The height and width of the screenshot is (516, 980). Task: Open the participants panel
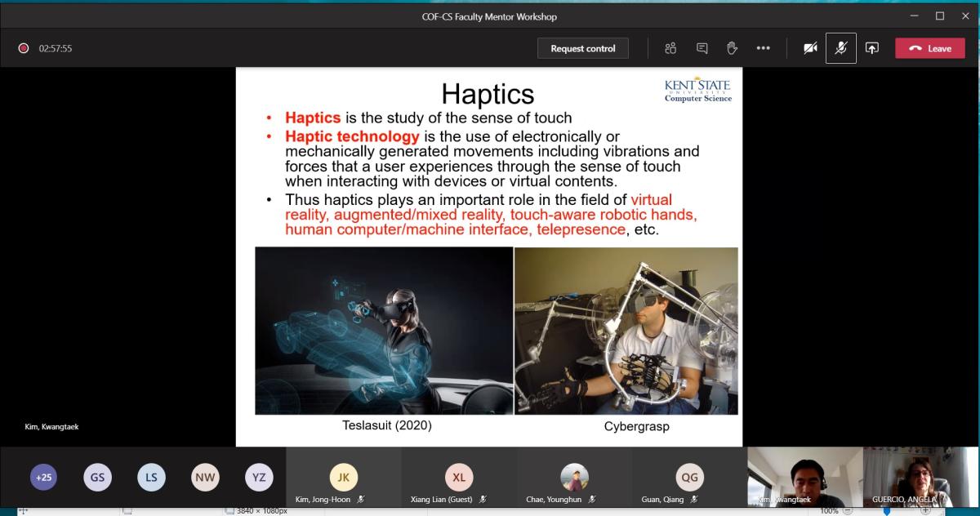tap(670, 48)
